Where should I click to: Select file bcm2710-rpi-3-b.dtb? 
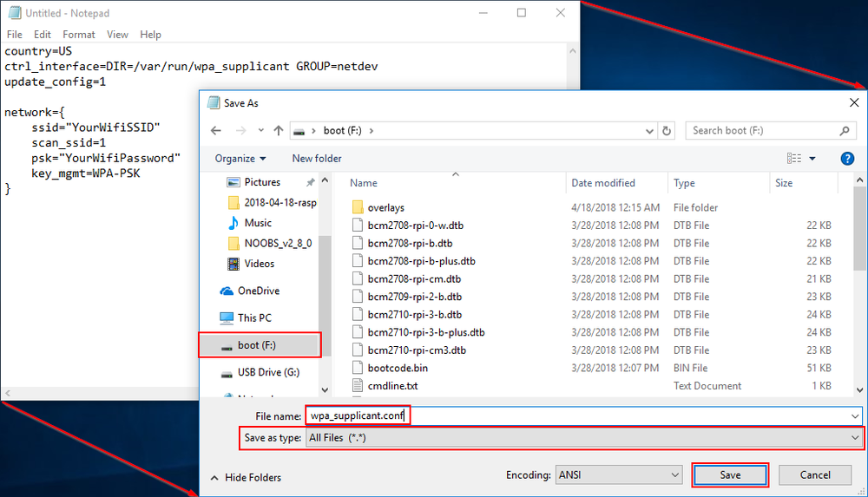tap(407, 314)
